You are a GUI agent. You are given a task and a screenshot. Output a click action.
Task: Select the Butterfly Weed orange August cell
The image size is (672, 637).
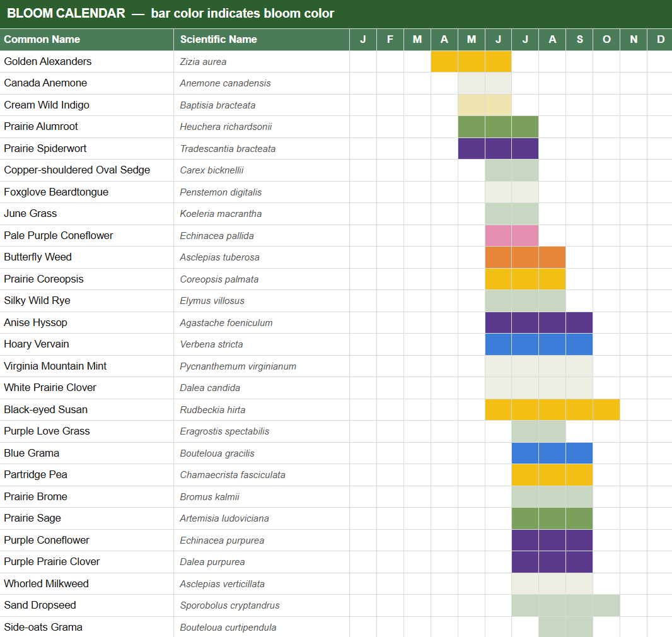pyautogui.click(x=552, y=257)
